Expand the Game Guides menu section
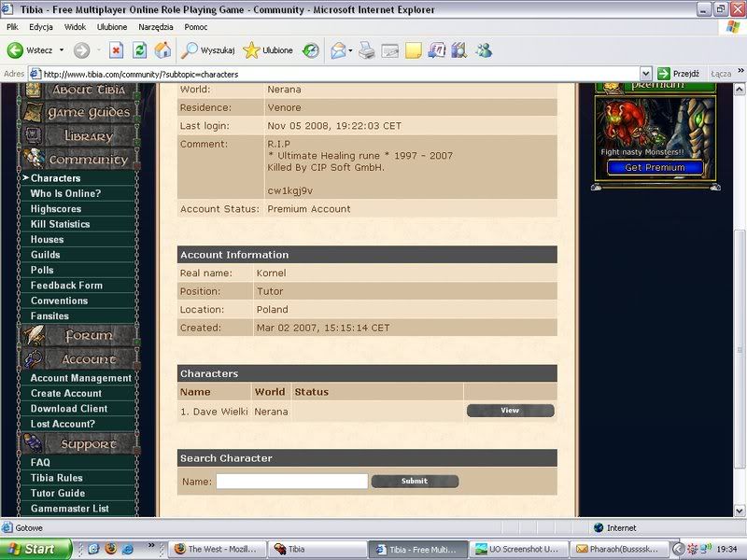The width and height of the screenshot is (747, 560). pos(80,112)
